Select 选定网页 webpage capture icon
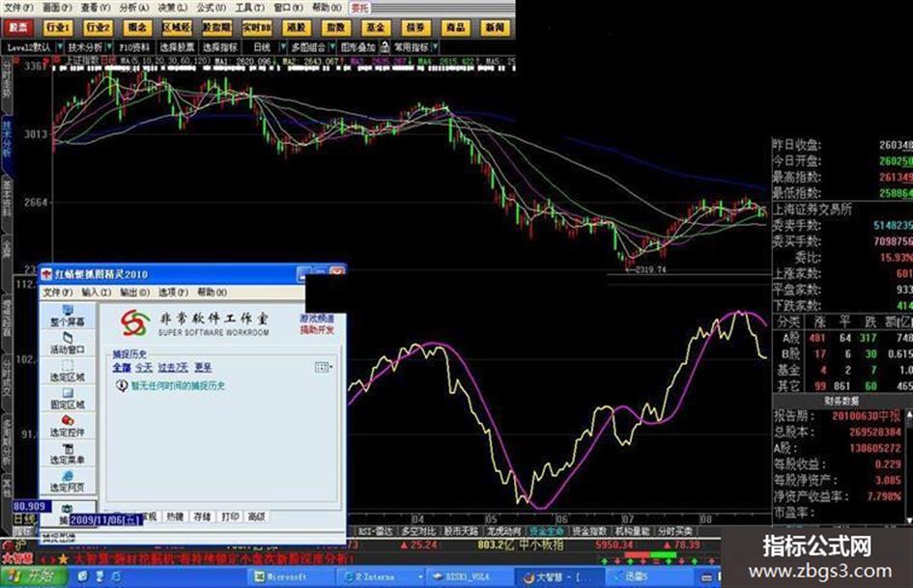The image size is (913, 588). coord(68,481)
